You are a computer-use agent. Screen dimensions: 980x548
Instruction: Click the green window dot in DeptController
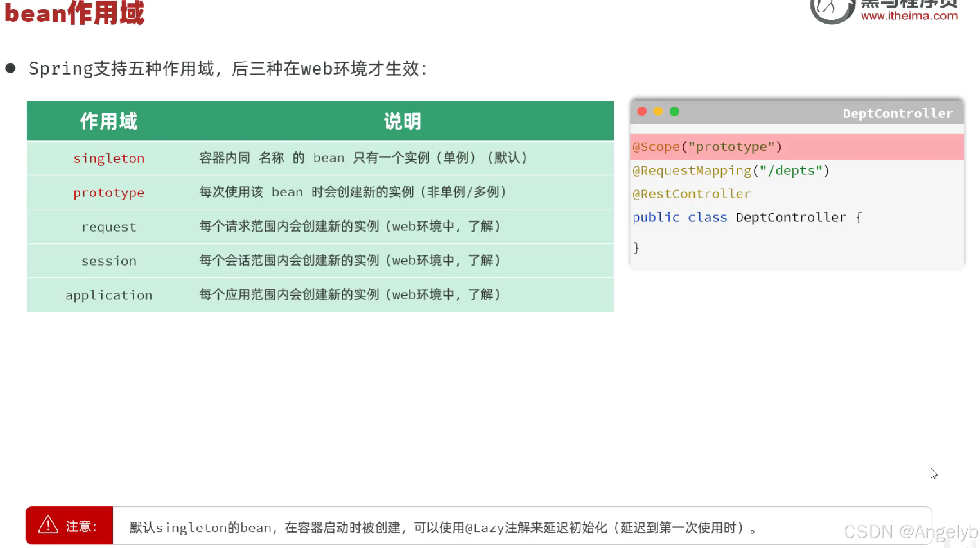tap(674, 111)
